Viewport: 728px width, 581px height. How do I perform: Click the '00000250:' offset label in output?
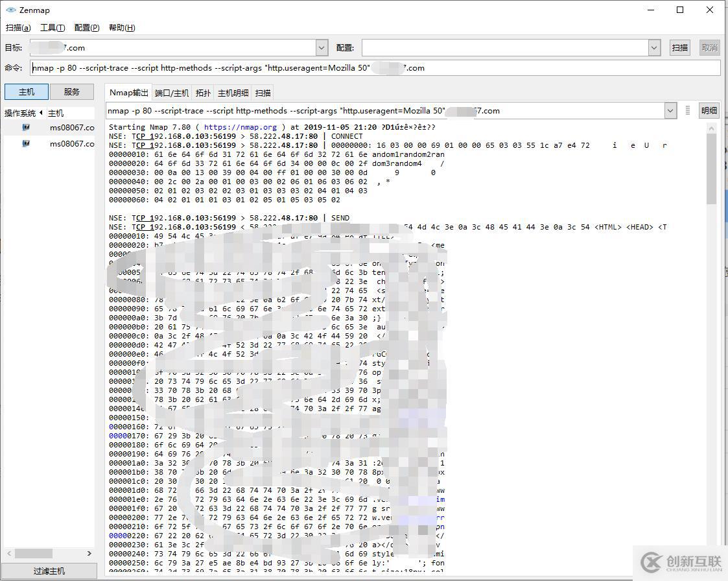click(129, 563)
